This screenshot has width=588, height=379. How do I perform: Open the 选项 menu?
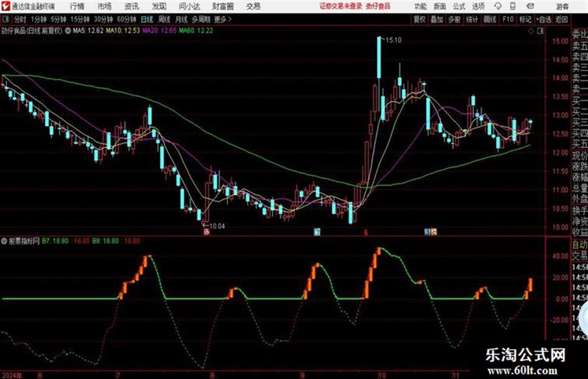coord(478,6)
